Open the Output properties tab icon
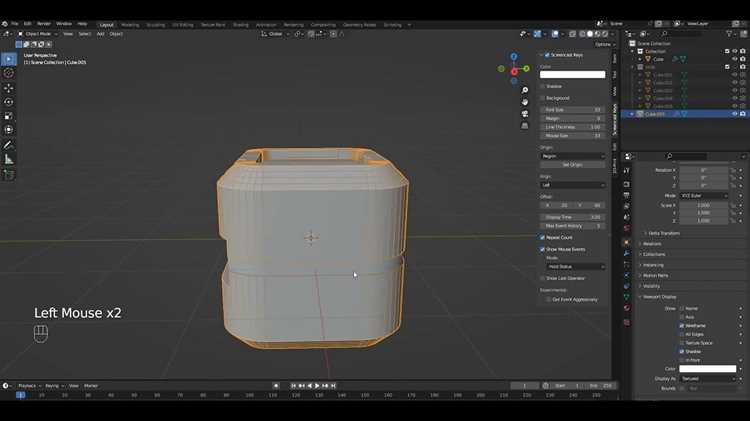Screen dimensions: 750x421 [x=627, y=195]
